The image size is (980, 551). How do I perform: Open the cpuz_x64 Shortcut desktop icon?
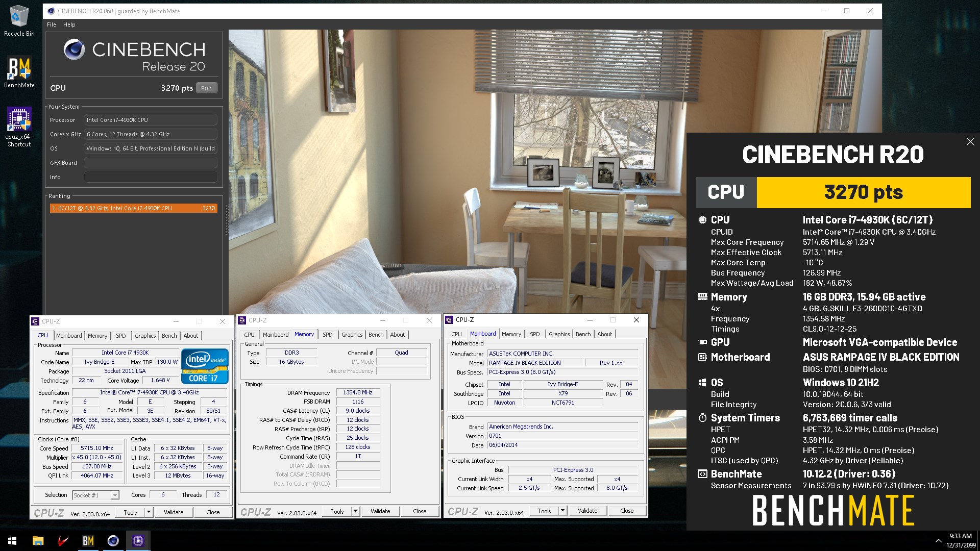coord(19,128)
